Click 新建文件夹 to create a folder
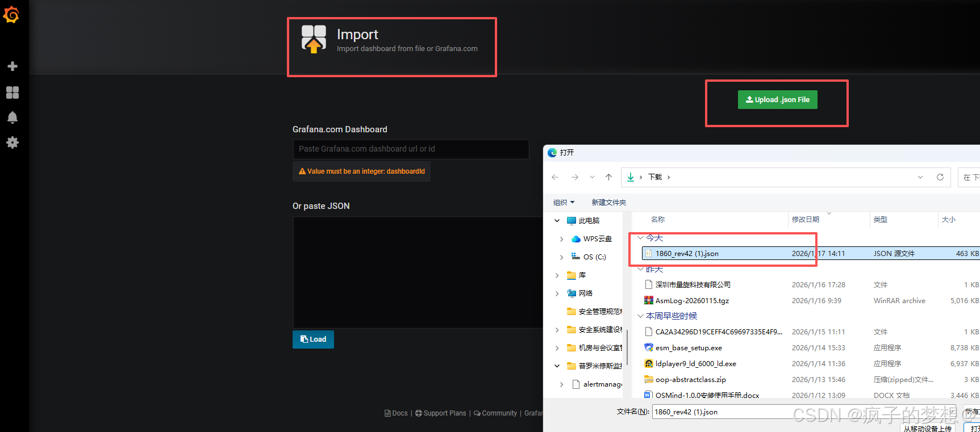The width and height of the screenshot is (980, 432). (x=608, y=202)
